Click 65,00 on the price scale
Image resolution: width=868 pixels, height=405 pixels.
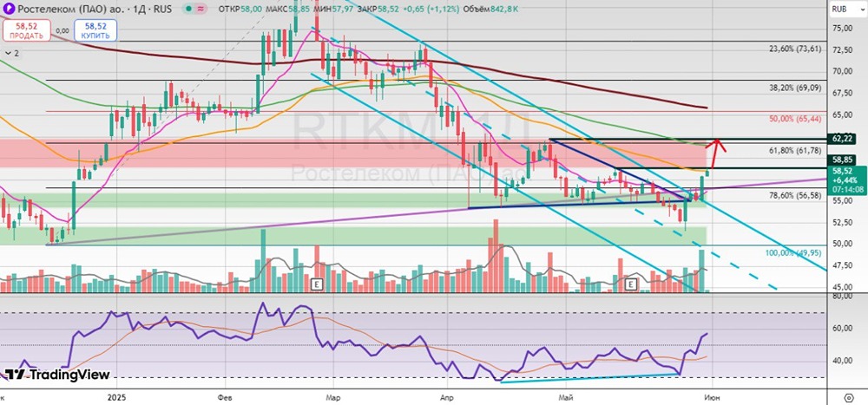click(841, 114)
